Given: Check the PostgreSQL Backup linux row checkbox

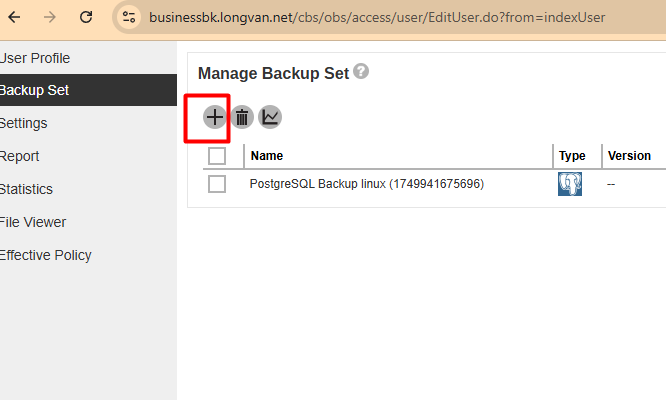Looking at the screenshot, I should 217,184.
